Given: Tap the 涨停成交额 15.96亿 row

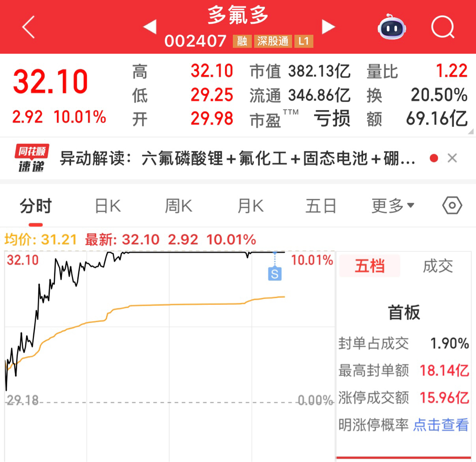Looking at the screenshot, I should click(x=404, y=397).
